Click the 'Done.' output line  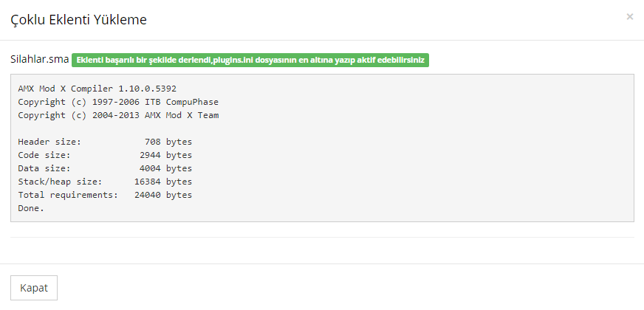tap(31, 208)
